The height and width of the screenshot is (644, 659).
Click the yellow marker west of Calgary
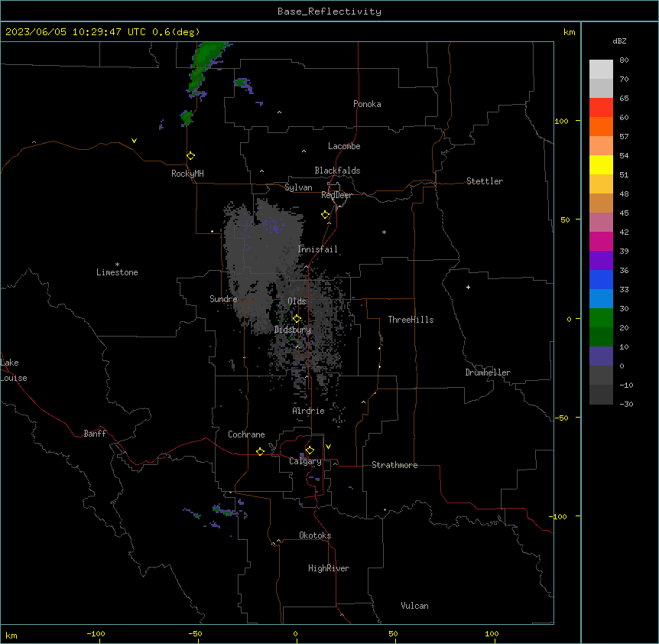point(260,451)
